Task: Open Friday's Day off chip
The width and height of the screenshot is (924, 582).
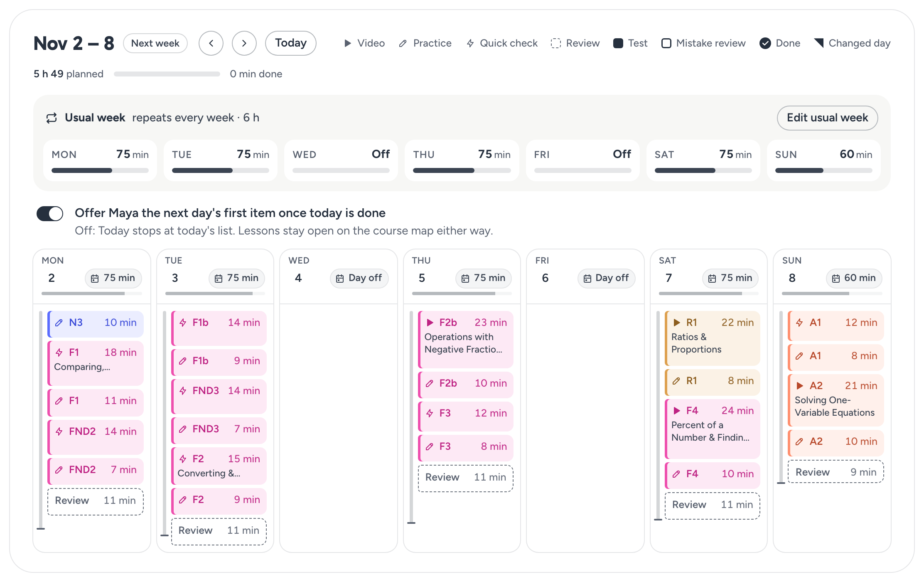Action: (x=606, y=278)
